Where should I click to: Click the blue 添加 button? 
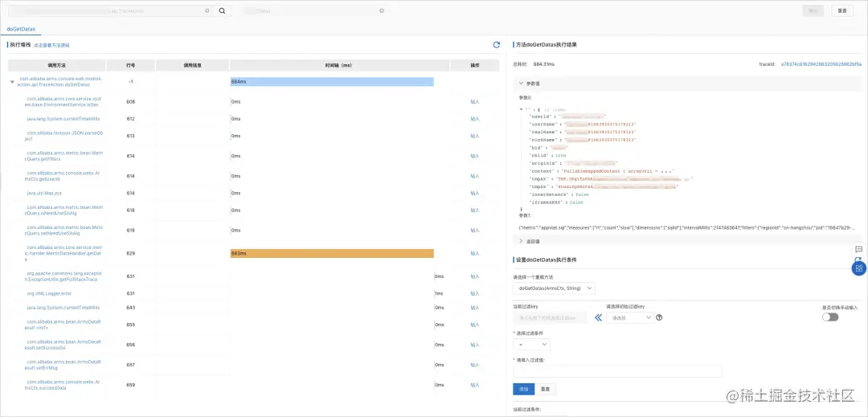coord(524,389)
